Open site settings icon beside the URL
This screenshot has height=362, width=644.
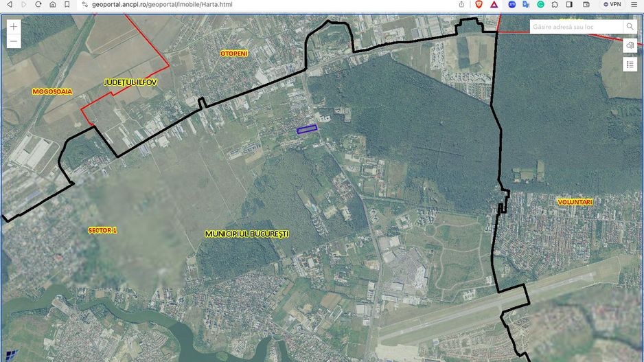[84, 5]
